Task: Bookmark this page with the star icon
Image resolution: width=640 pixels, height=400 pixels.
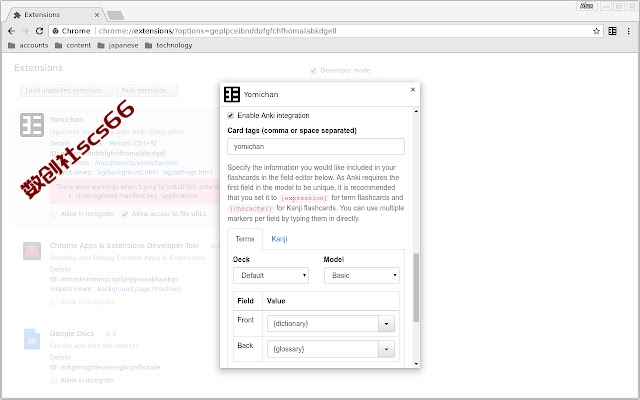Action: tap(596, 31)
